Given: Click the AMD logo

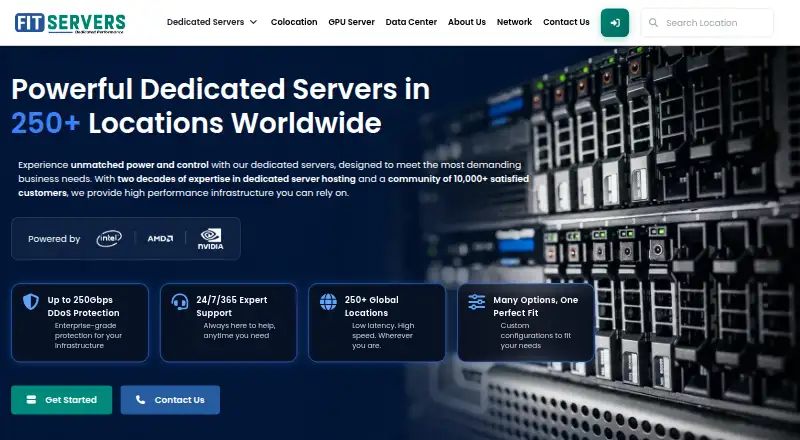Looking at the screenshot, I should [x=160, y=238].
